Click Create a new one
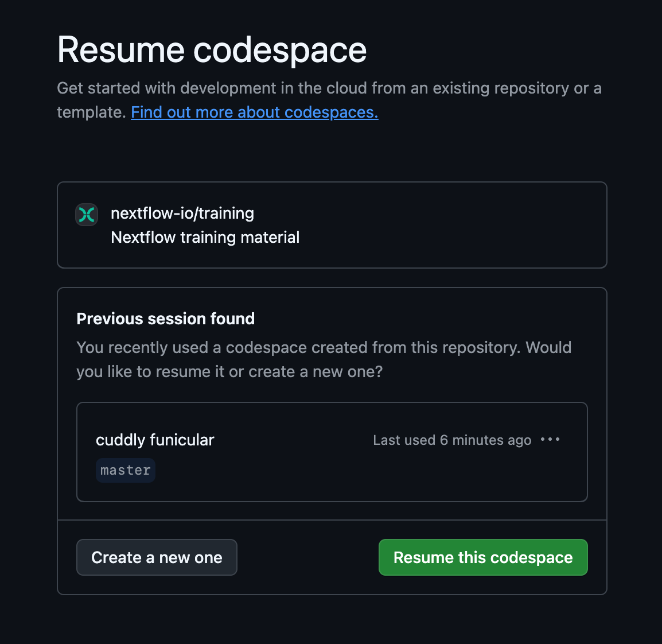Screen dimensions: 662x644 pyautogui.click(x=157, y=557)
